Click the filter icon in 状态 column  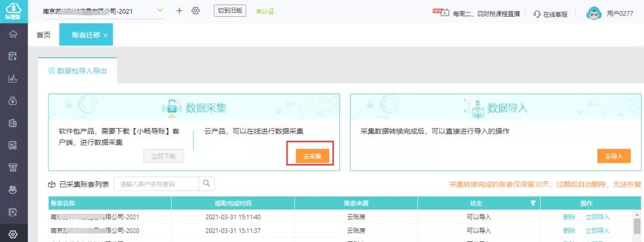(532, 204)
